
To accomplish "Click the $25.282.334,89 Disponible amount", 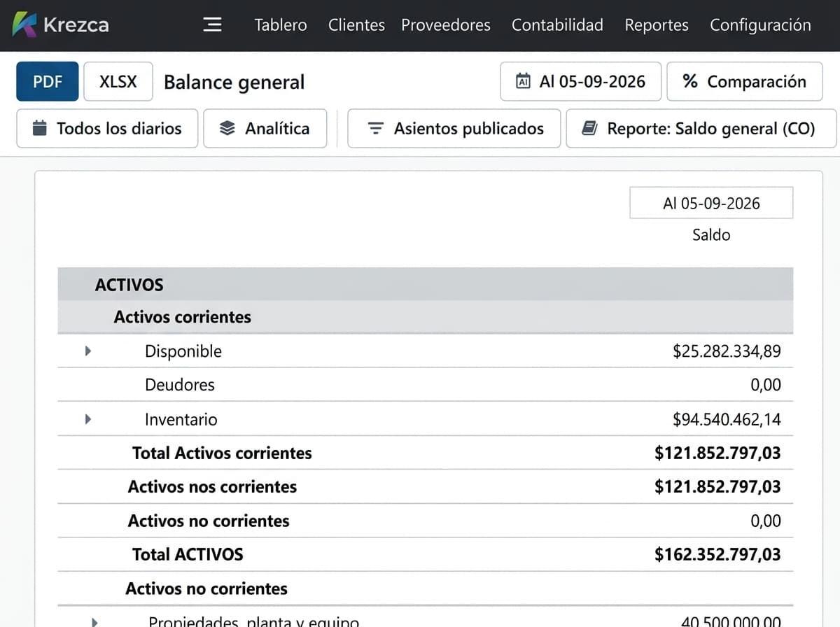I will pos(727,351).
